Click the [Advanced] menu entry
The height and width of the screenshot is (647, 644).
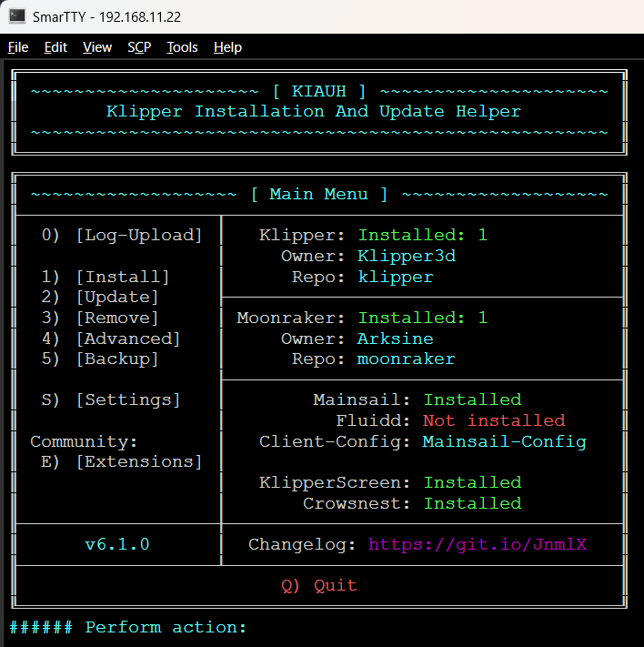(x=127, y=339)
